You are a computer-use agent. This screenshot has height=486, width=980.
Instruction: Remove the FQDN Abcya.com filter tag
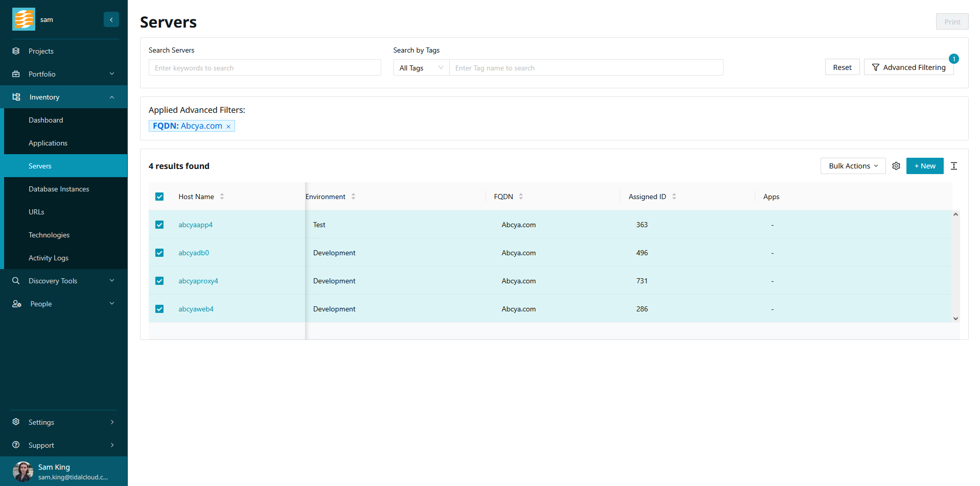[228, 127]
